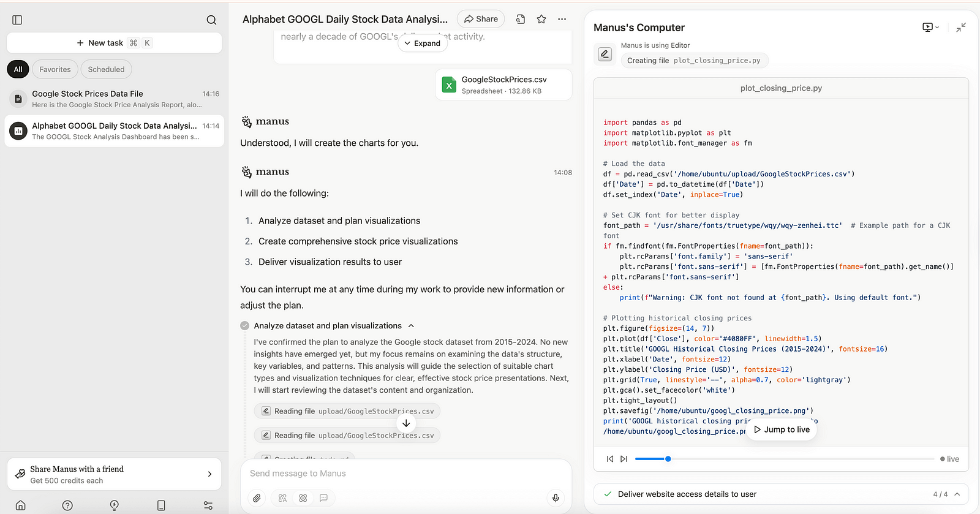Toggle the left sidebar panel icon

click(x=17, y=20)
